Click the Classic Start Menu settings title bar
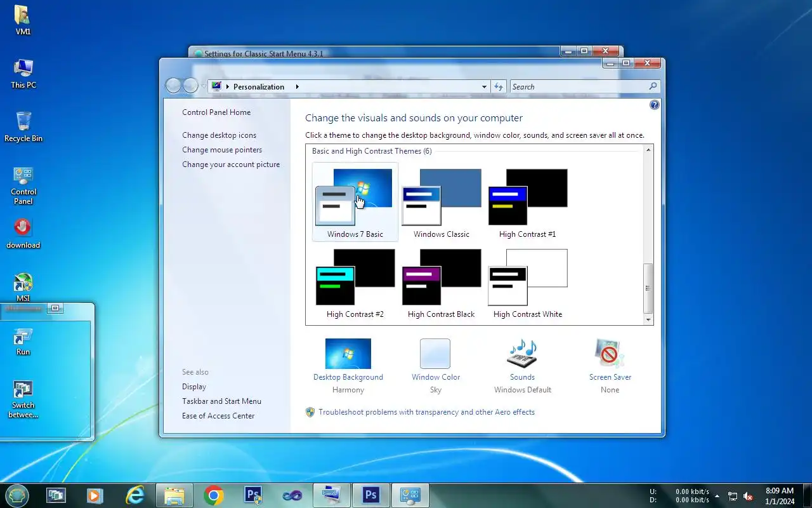 click(x=374, y=53)
